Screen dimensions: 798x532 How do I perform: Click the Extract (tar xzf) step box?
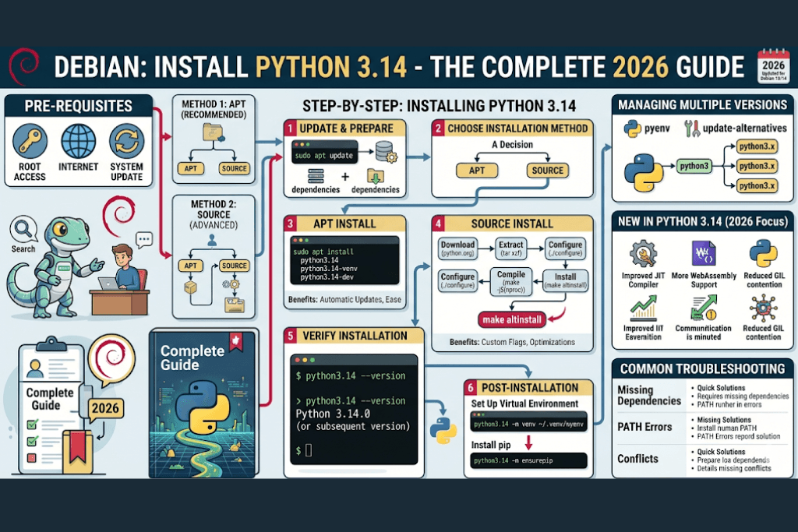pyautogui.click(x=511, y=248)
